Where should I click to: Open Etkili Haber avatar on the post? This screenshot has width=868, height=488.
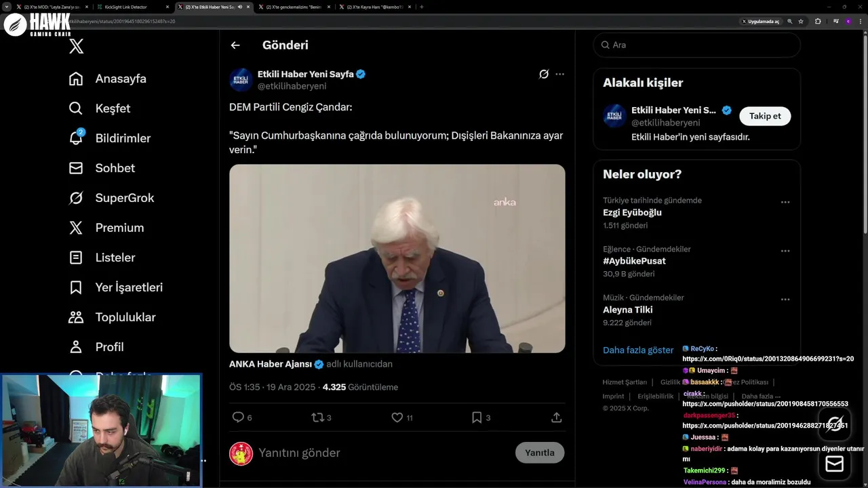pyautogui.click(x=241, y=79)
